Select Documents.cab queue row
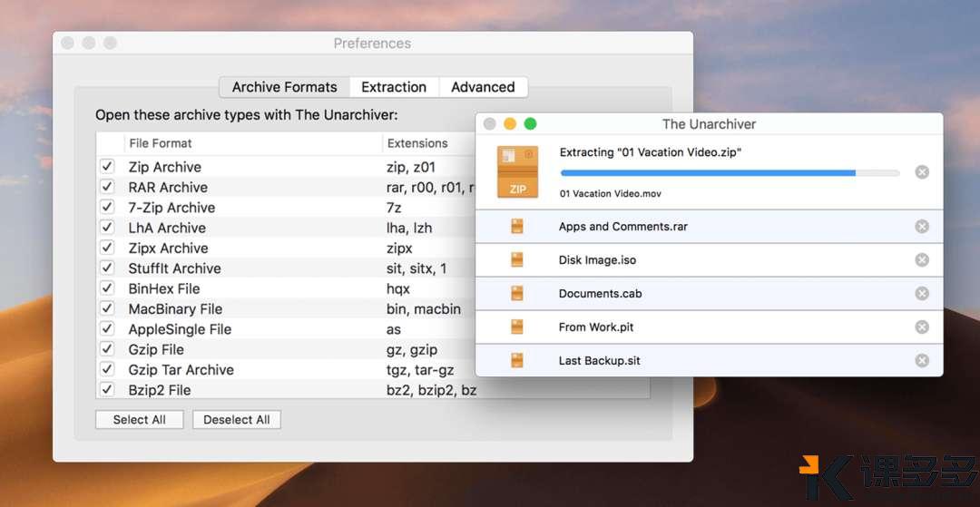The image size is (980, 507). coord(709,294)
